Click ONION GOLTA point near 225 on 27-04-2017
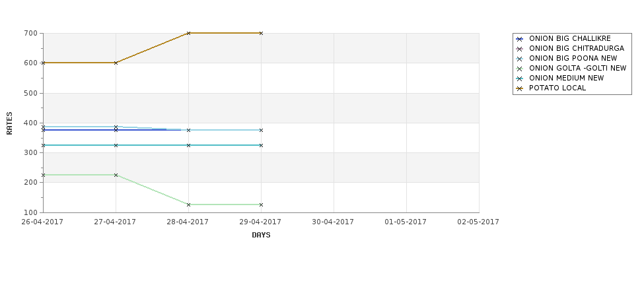Viewport: 644px width, 283px height. point(116,175)
